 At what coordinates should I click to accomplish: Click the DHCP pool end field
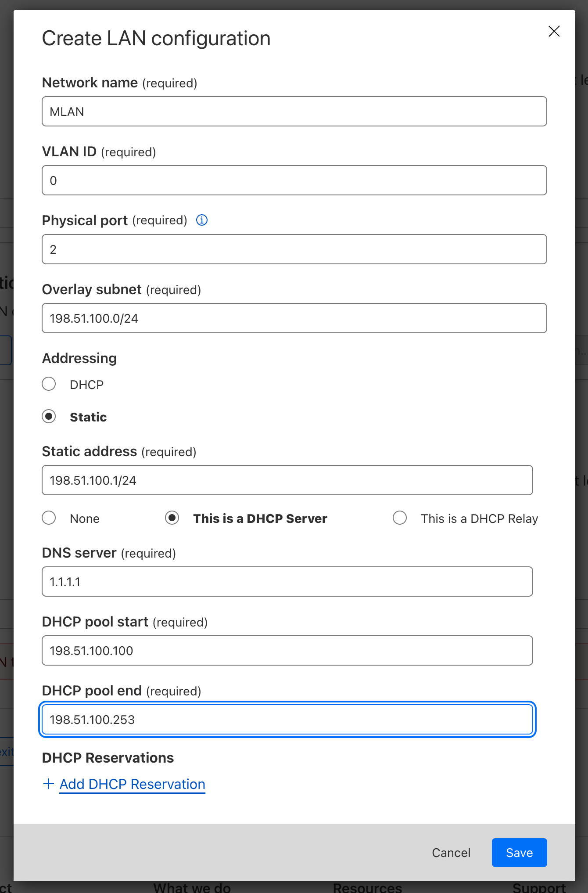(287, 720)
